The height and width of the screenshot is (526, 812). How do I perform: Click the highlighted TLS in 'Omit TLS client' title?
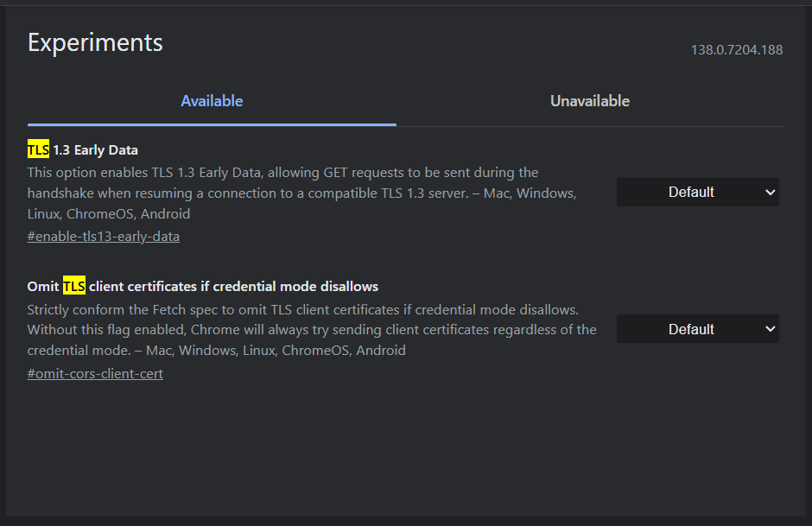click(74, 286)
